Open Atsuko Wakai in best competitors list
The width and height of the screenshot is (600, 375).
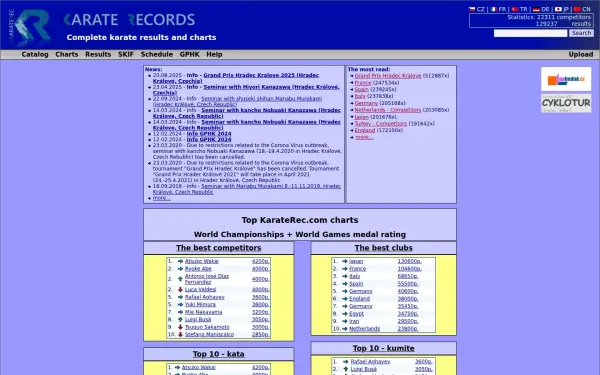pos(202,261)
